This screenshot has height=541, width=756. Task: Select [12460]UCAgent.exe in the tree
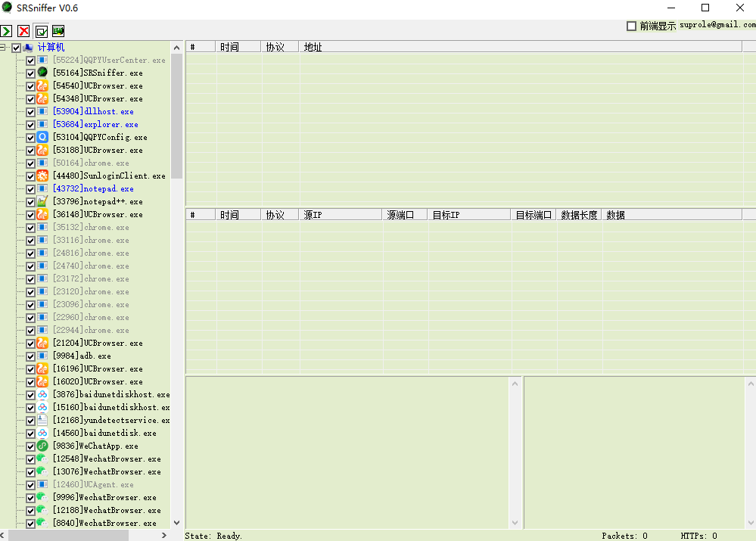coord(93,484)
